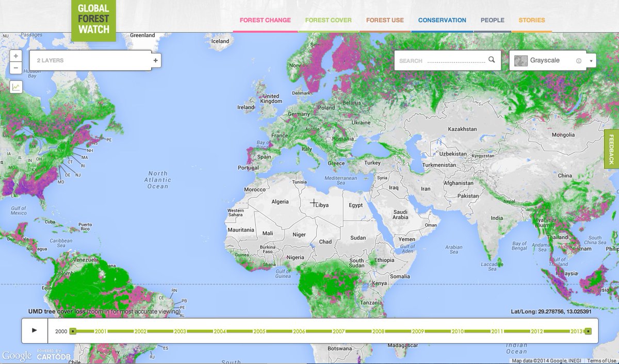This screenshot has height=364, width=619.
Task: Select year 2003 on timeline
Action: (180, 331)
